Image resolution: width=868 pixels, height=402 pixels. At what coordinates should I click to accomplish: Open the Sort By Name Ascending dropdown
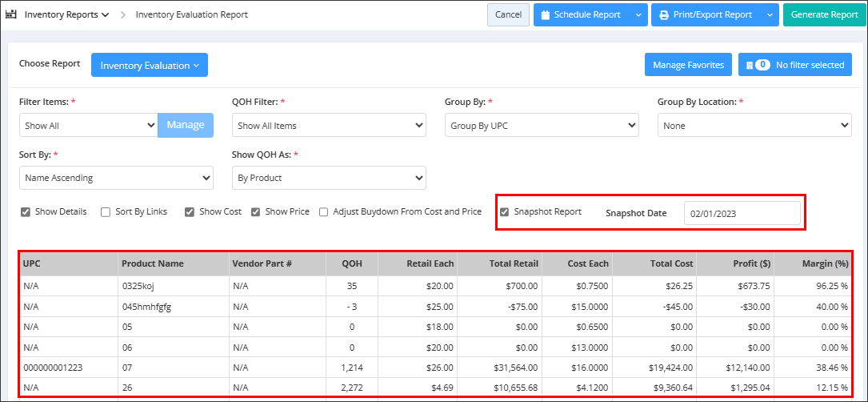click(x=116, y=178)
